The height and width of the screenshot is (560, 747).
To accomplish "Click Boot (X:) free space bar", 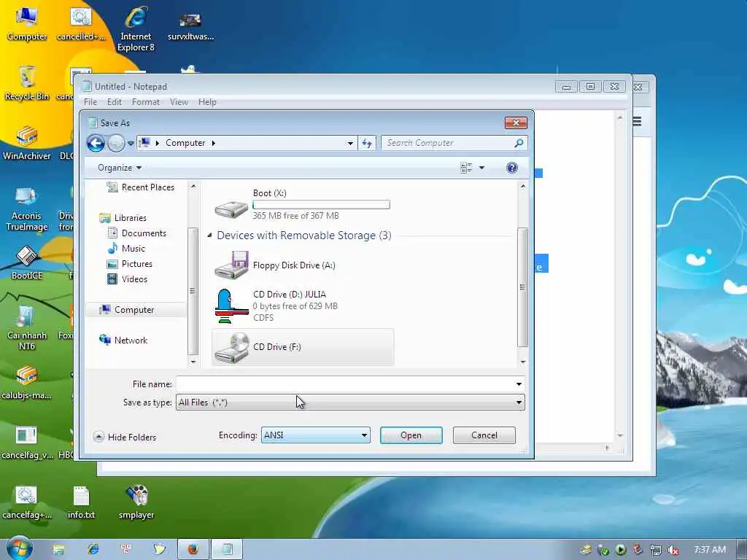I will click(x=321, y=204).
